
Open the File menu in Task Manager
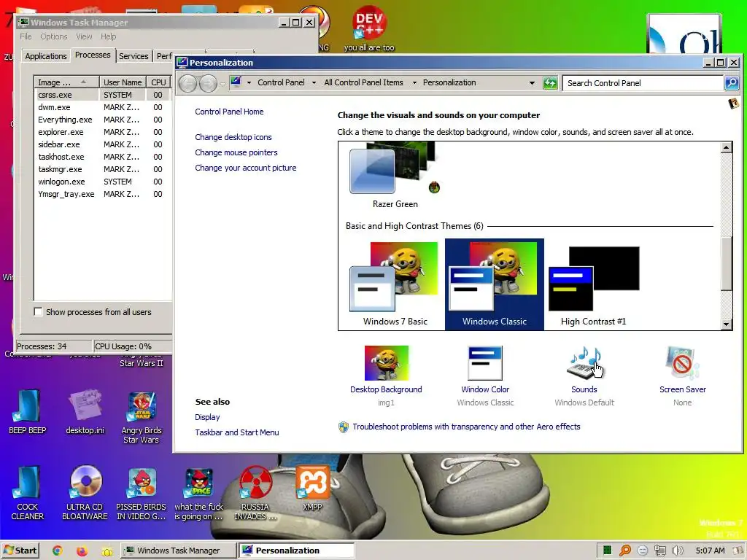coord(26,36)
